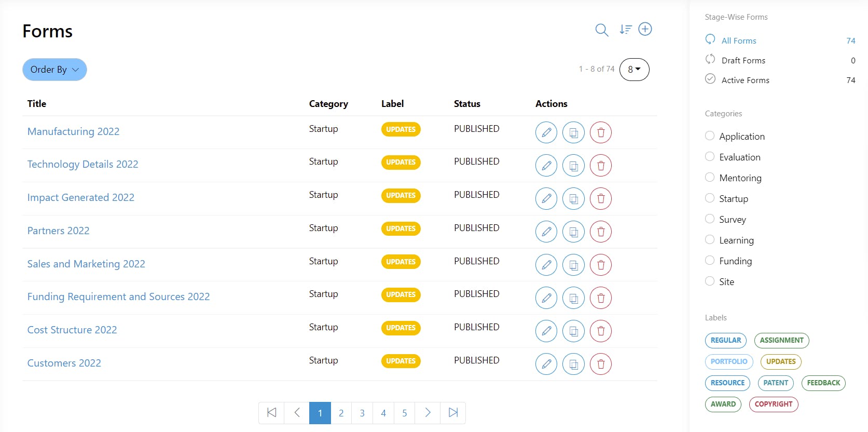This screenshot has height=432, width=868.
Task: Open the Order By dropdown
Action: (x=54, y=70)
